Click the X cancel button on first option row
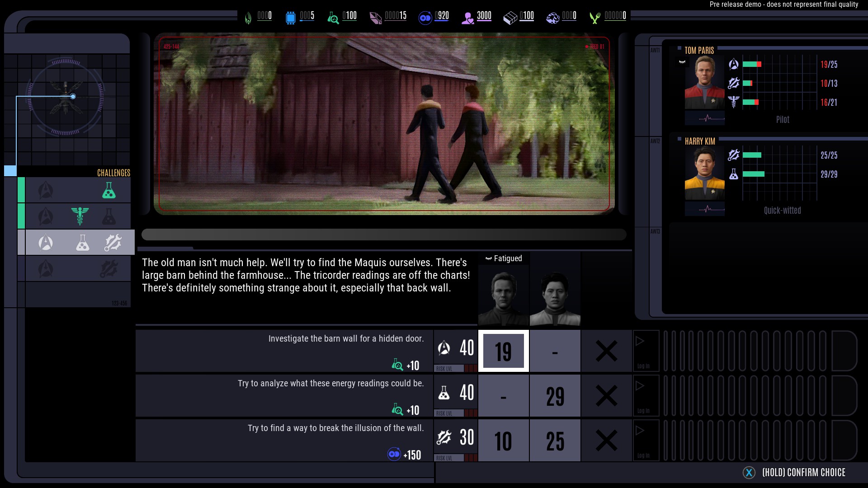 606,351
